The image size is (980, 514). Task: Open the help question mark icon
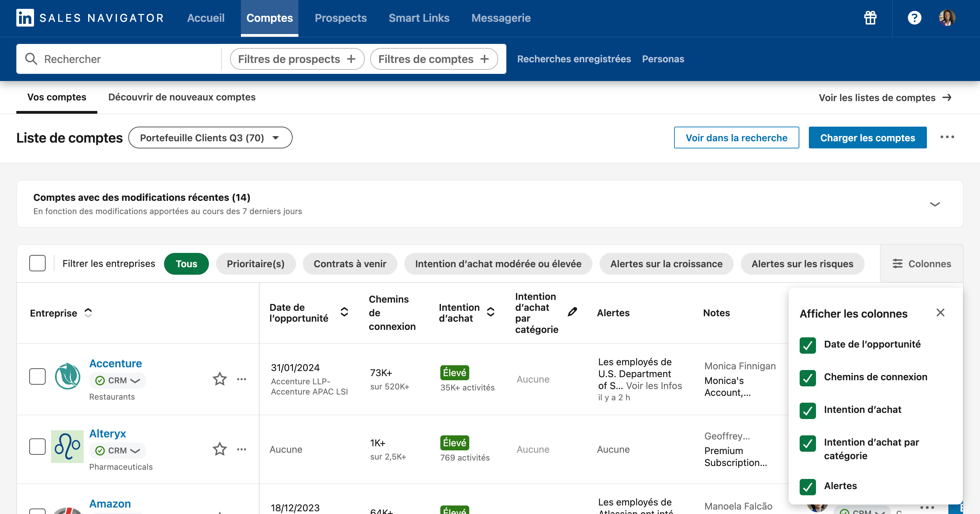(914, 18)
